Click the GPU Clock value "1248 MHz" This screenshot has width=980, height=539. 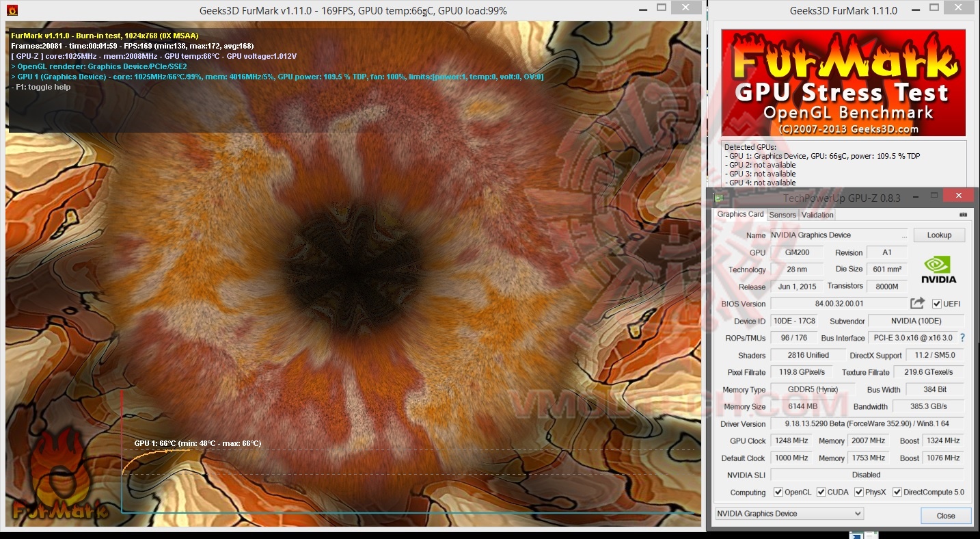[793, 441]
